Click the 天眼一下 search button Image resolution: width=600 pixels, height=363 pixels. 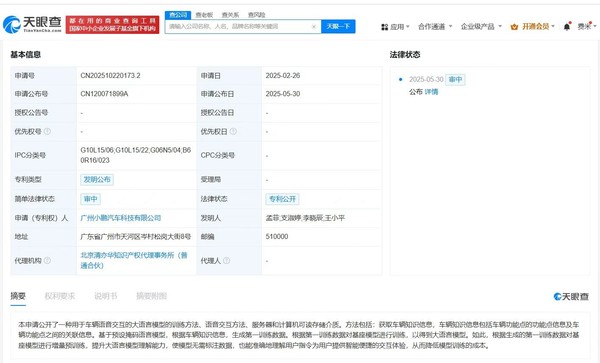point(338,26)
